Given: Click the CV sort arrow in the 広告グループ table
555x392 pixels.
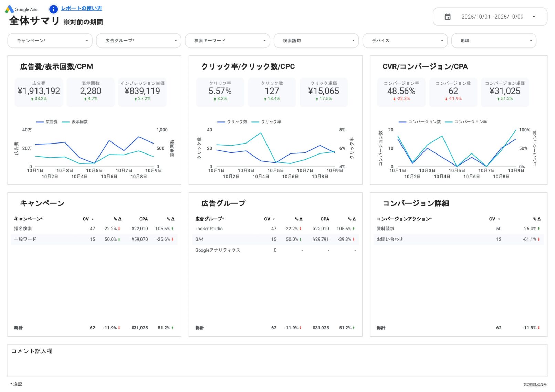Looking at the screenshot, I should (274, 219).
